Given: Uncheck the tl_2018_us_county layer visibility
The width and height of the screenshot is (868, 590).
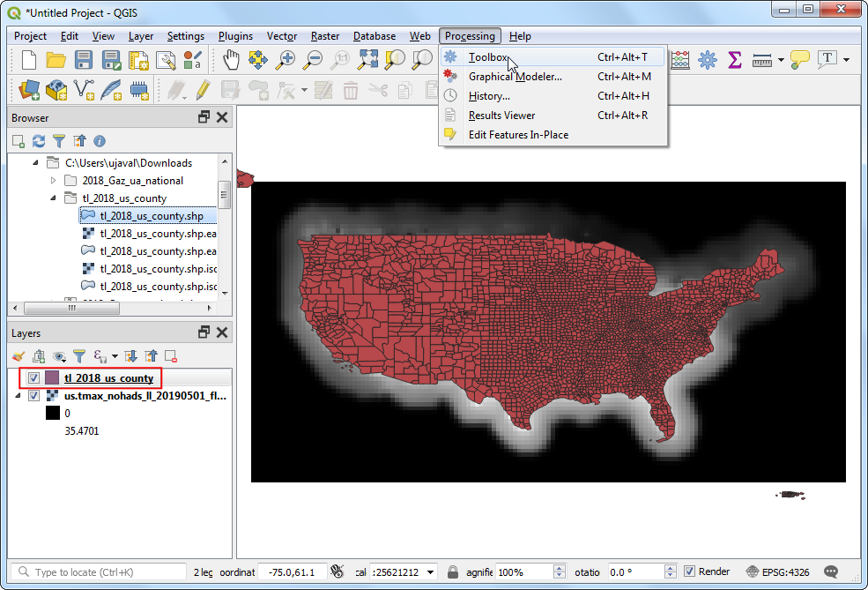Looking at the screenshot, I should point(33,377).
